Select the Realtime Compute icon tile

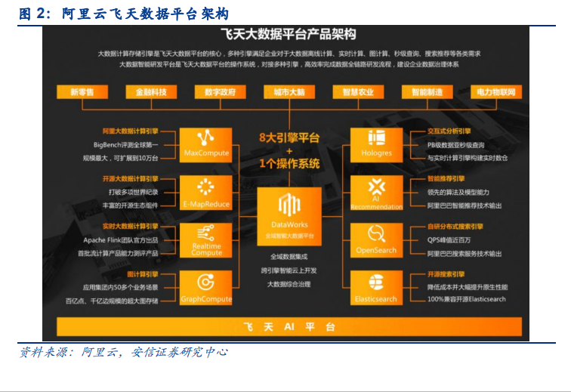(205, 240)
